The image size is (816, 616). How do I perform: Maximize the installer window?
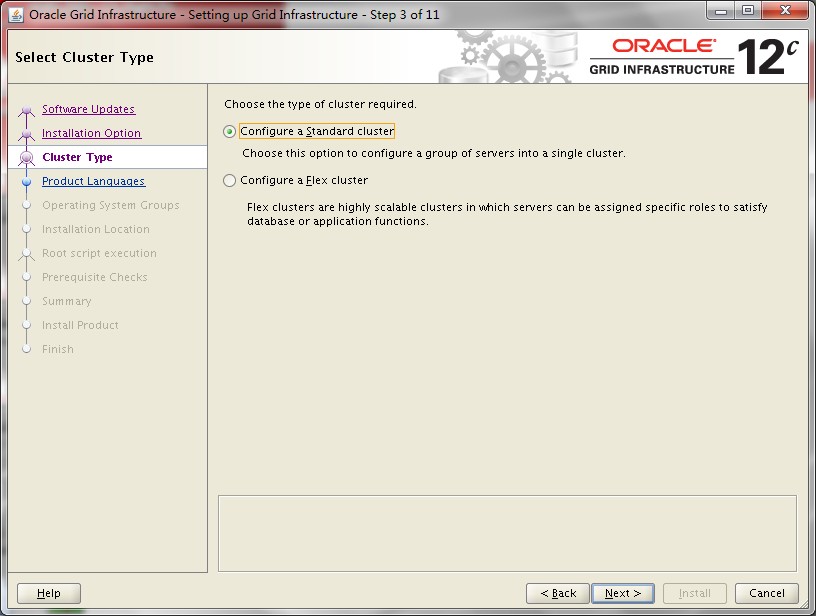pos(748,11)
